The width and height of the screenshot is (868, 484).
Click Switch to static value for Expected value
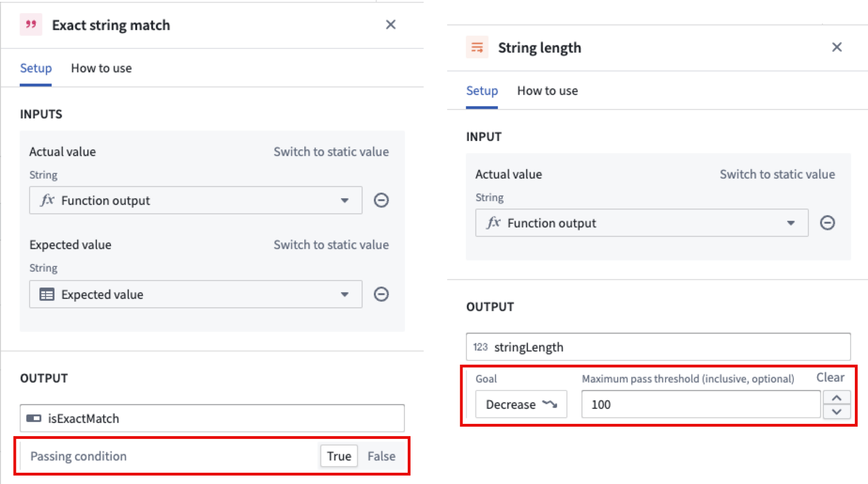[x=331, y=245]
